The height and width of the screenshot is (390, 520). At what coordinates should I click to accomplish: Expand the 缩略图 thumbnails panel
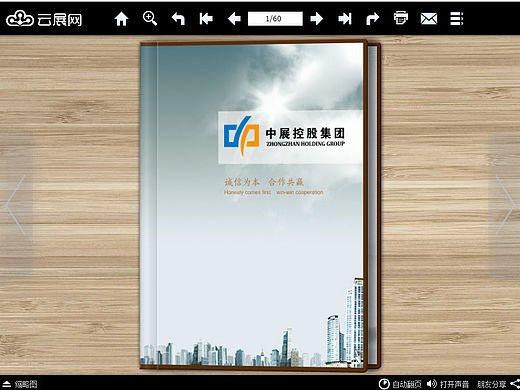pyautogui.click(x=20, y=384)
